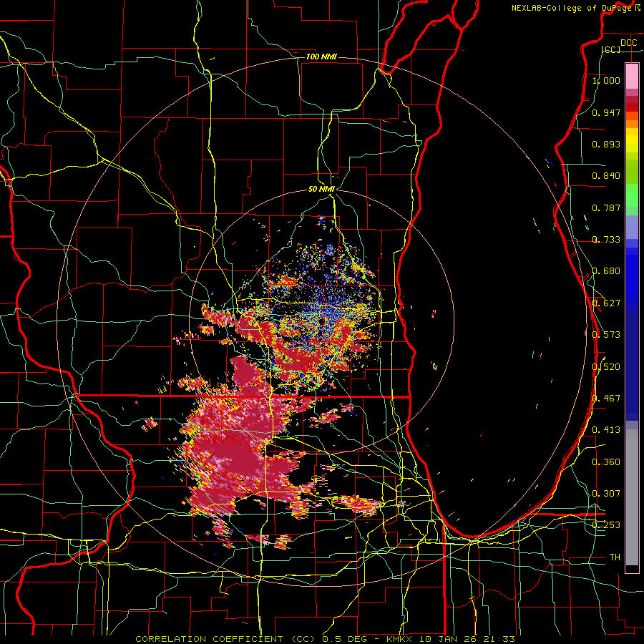Click the 0.787 scale value
Viewport: 644px width, 644px height.
606,208
